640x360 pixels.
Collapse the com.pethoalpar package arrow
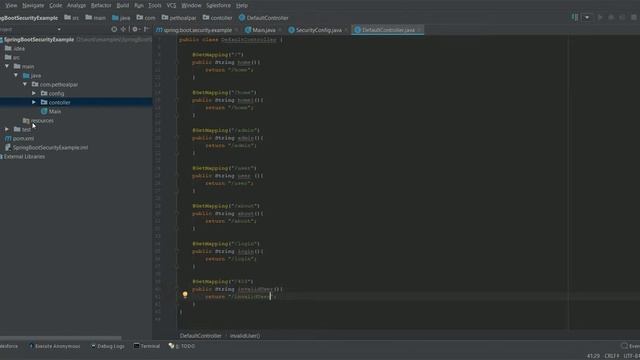coord(25,84)
